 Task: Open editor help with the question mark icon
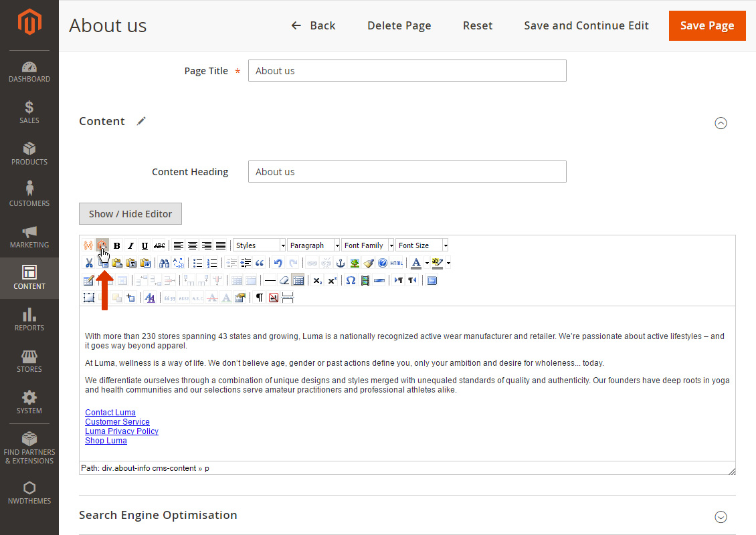coord(383,263)
